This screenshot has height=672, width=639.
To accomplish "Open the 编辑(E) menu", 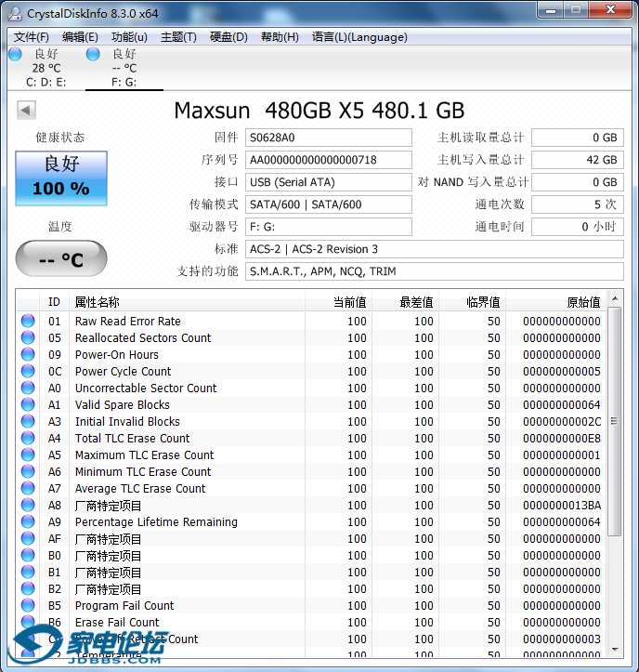I will pyautogui.click(x=80, y=37).
